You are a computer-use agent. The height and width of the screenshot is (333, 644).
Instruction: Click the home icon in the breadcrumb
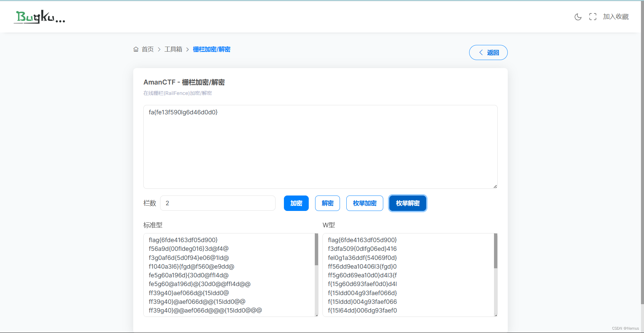136,49
